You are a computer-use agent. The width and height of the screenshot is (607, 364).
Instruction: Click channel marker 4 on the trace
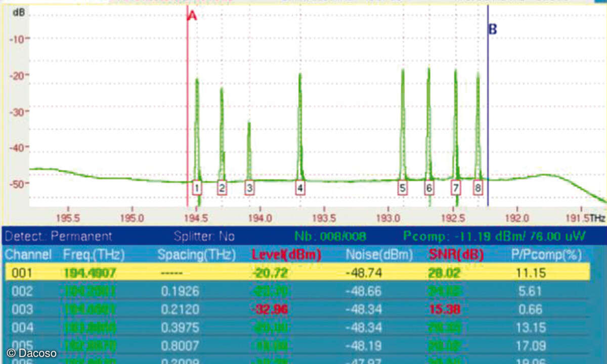coord(300,189)
